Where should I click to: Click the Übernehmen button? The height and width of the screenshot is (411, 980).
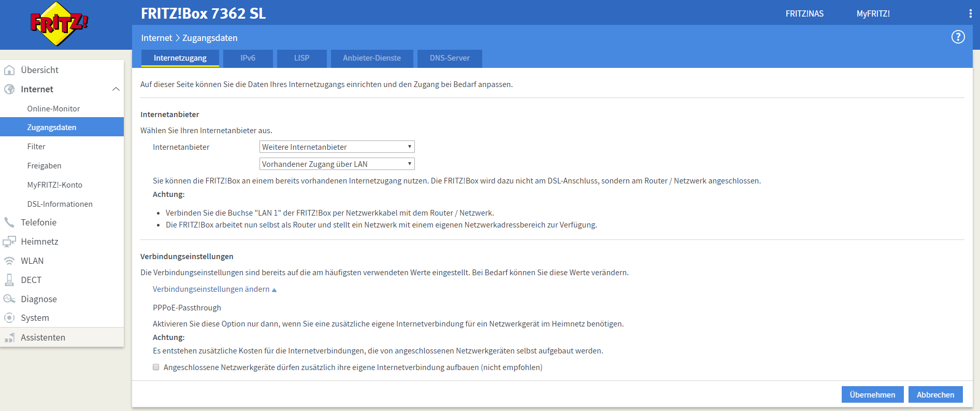pos(872,394)
